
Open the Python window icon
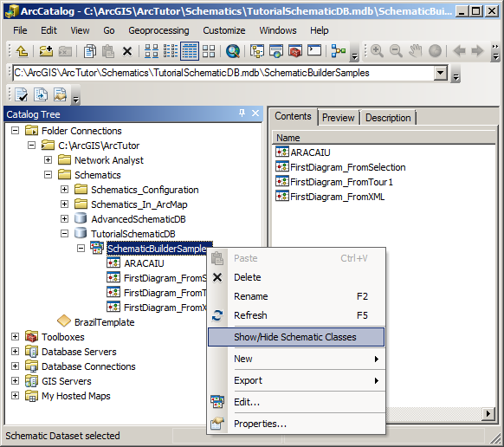tap(314, 50)
